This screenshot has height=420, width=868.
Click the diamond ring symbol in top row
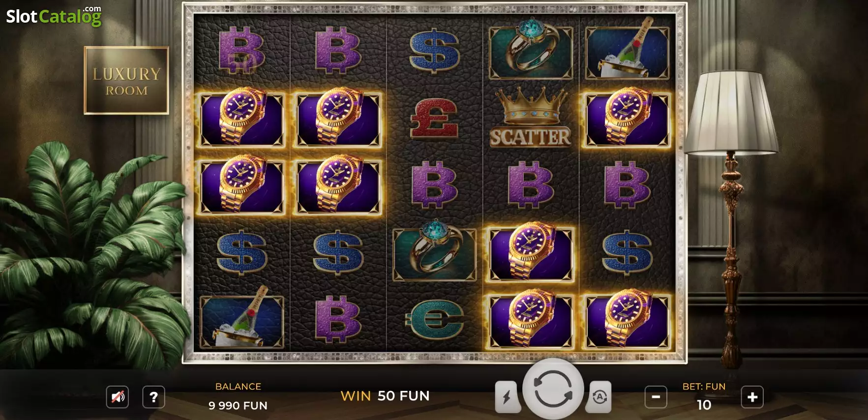click(x=531, y=51)
